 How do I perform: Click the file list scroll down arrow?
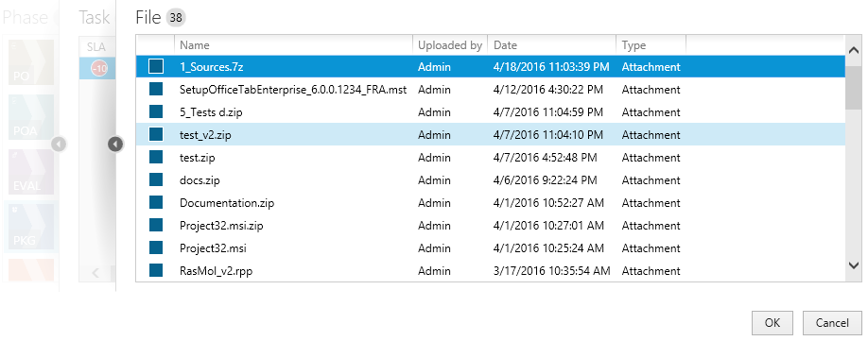854,265
